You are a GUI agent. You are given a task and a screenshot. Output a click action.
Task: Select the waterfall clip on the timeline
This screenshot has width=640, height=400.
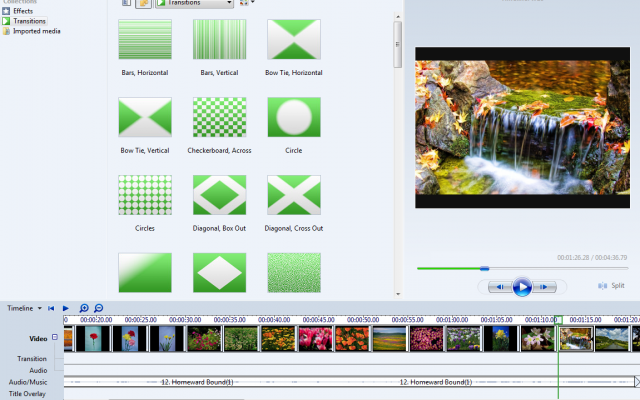tap(576, 339)
